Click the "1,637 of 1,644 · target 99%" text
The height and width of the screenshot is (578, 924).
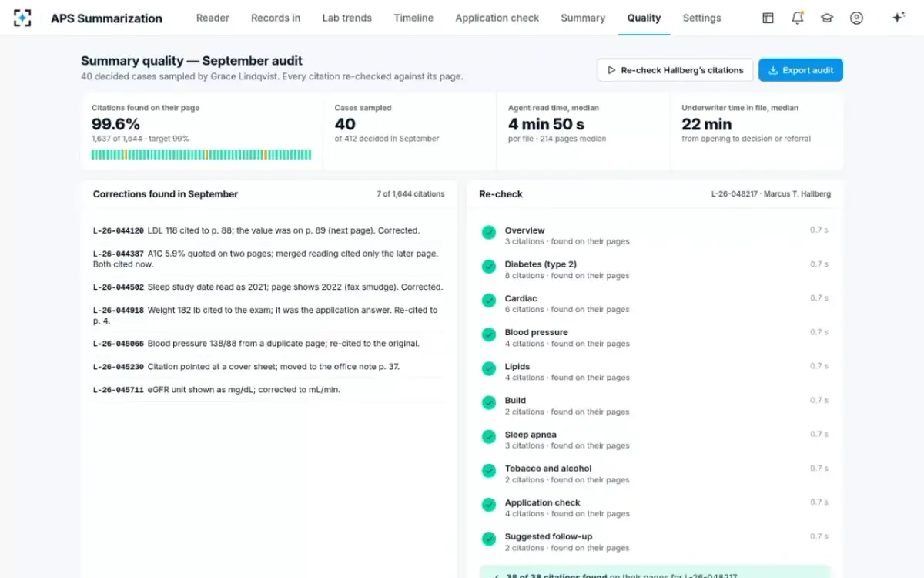click(x=140, y=139)
